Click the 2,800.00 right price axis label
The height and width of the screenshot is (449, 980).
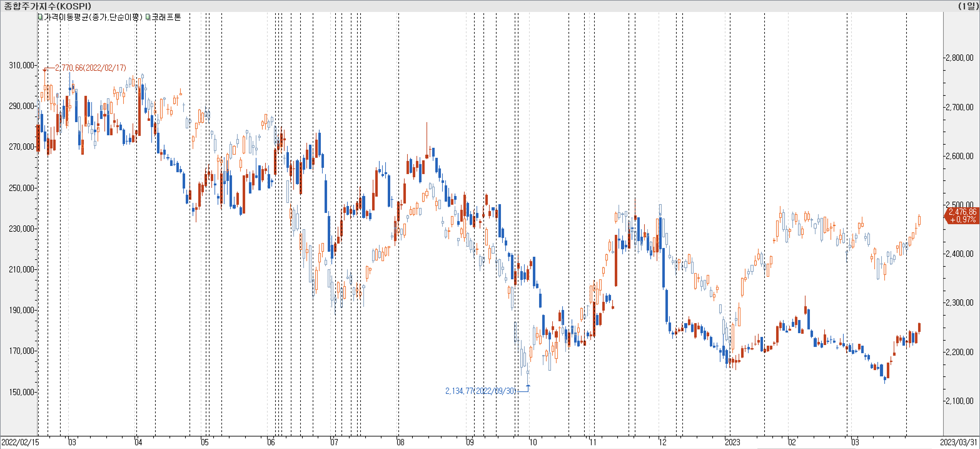coord(959,58)
